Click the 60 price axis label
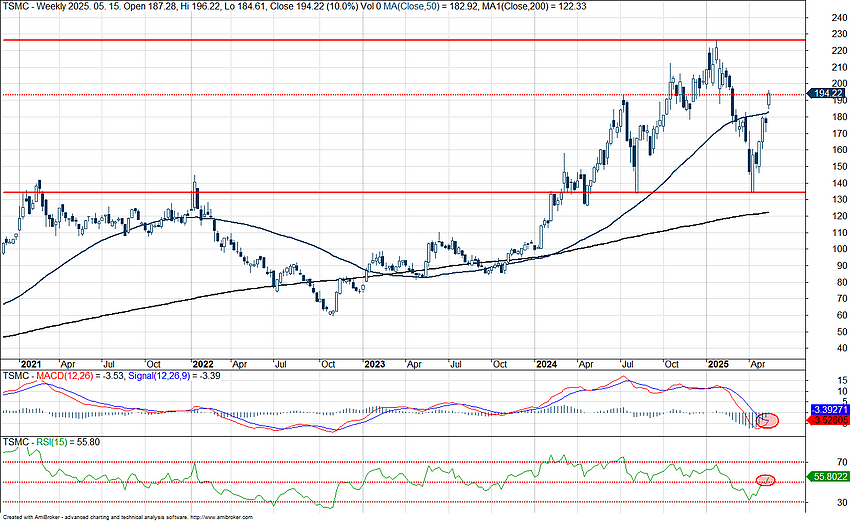 point(842,316)
